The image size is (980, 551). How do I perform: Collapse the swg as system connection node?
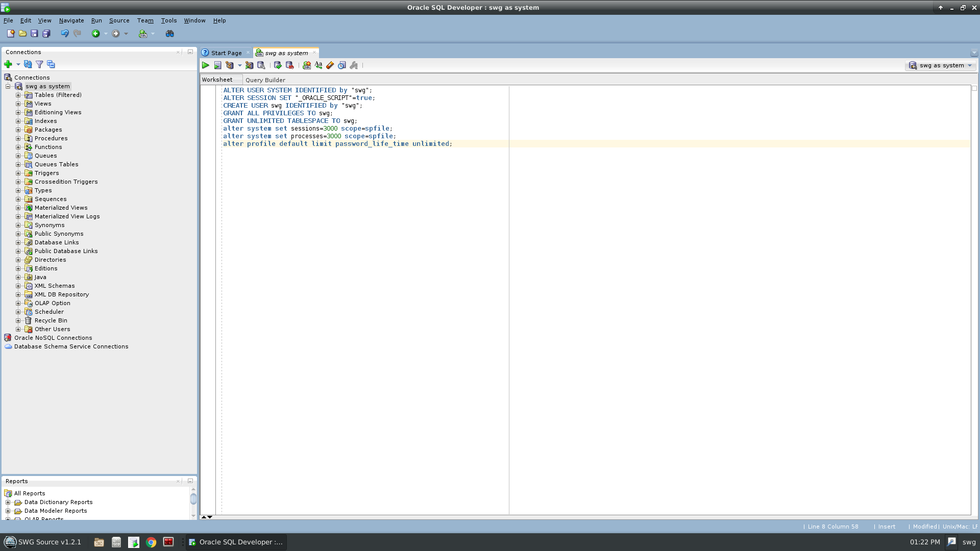[8, 87]
